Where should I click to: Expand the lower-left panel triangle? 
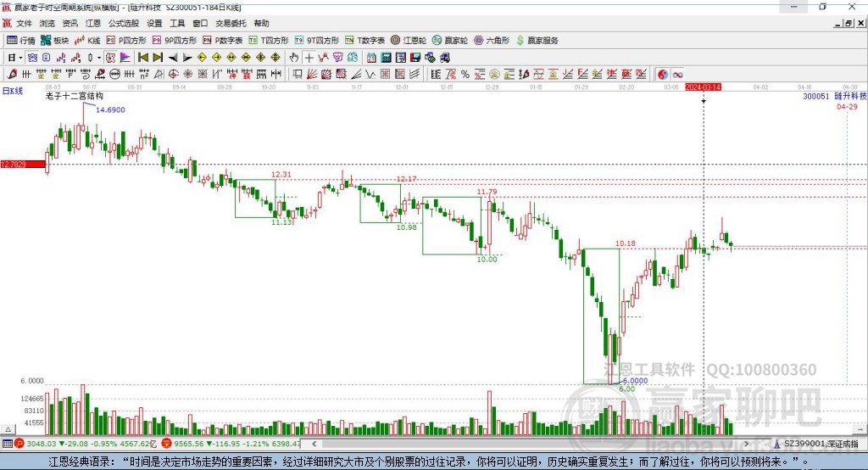click(8, 429)
